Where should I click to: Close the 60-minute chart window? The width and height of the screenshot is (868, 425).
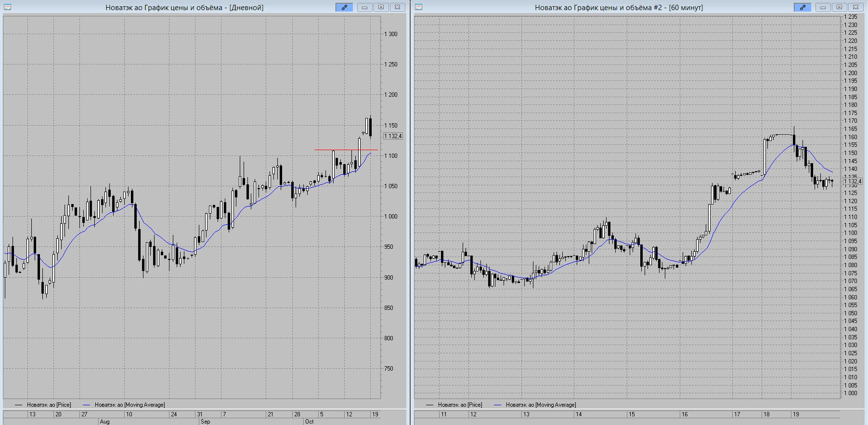pos(855,7)
